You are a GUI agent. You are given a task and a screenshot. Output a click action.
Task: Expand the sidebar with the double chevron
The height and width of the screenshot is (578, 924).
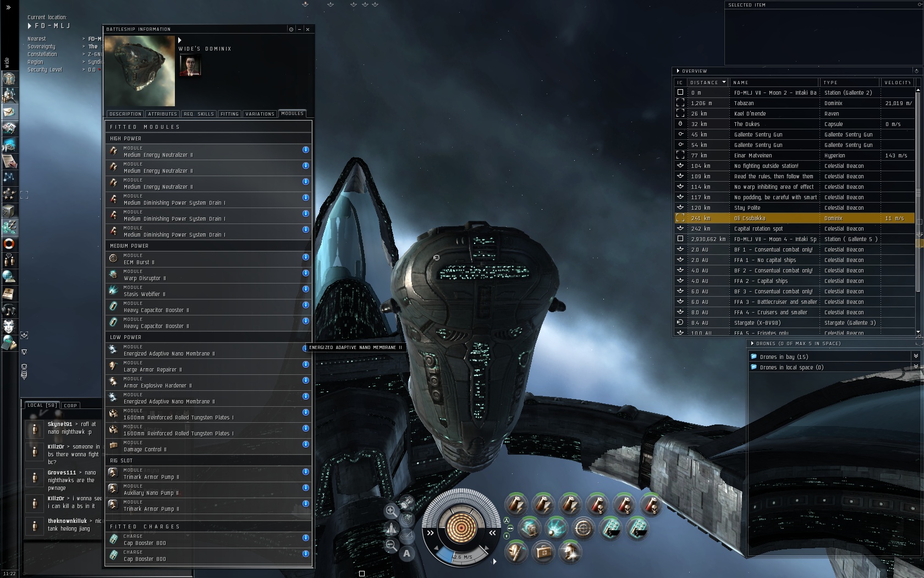pyautogui.click(x=8, y=7)
